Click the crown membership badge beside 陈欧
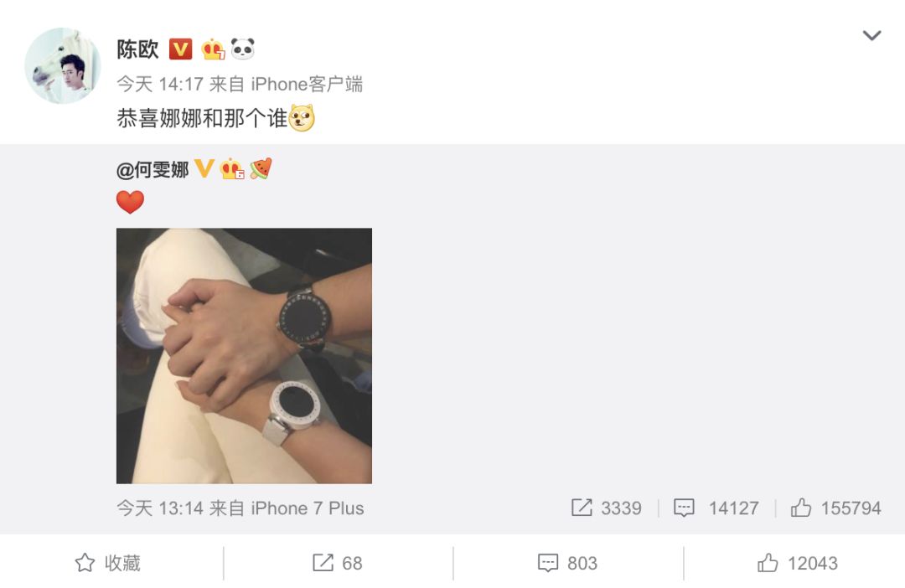905x588 pixels. (213, 49)
